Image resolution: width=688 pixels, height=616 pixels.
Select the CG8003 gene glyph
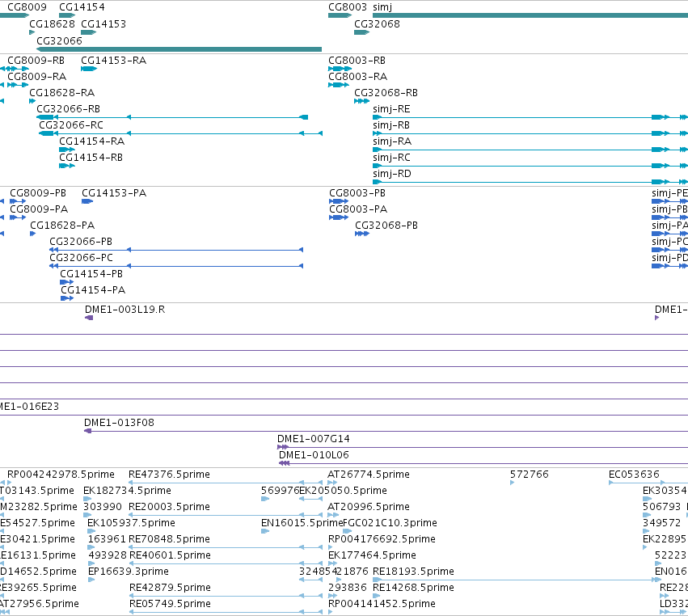340,15
